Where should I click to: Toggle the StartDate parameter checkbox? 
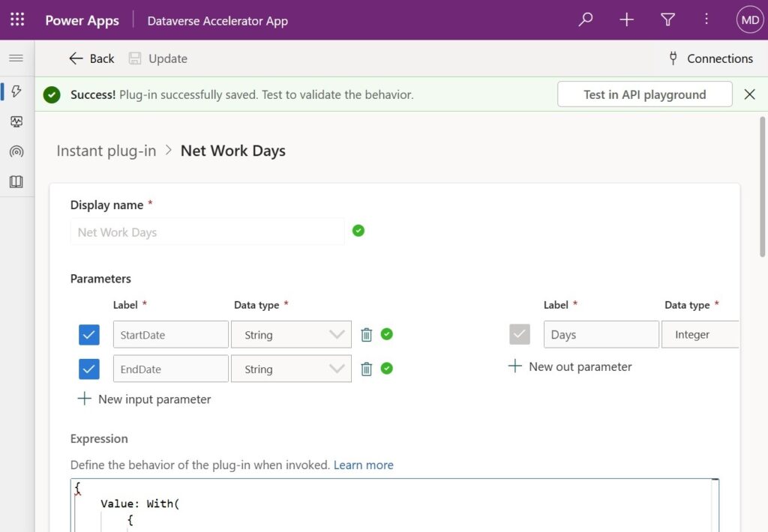pyautogui.click(x=89, y=335)
